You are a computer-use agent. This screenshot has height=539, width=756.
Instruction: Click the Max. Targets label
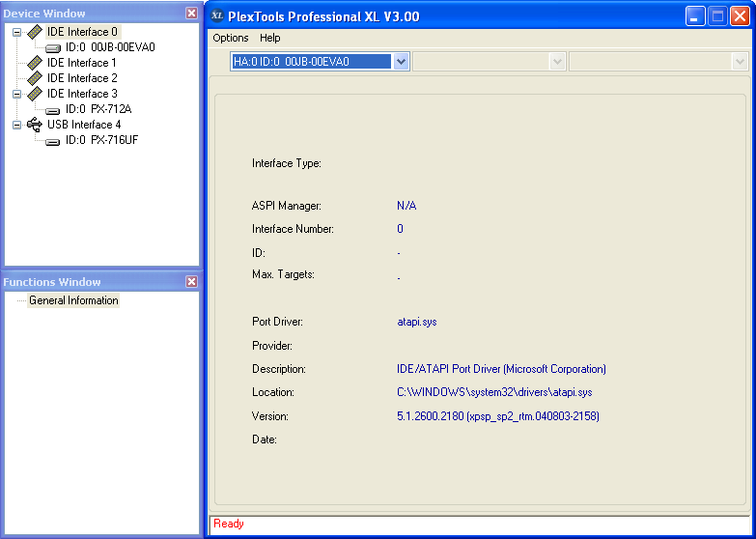(x=283, y=274)
